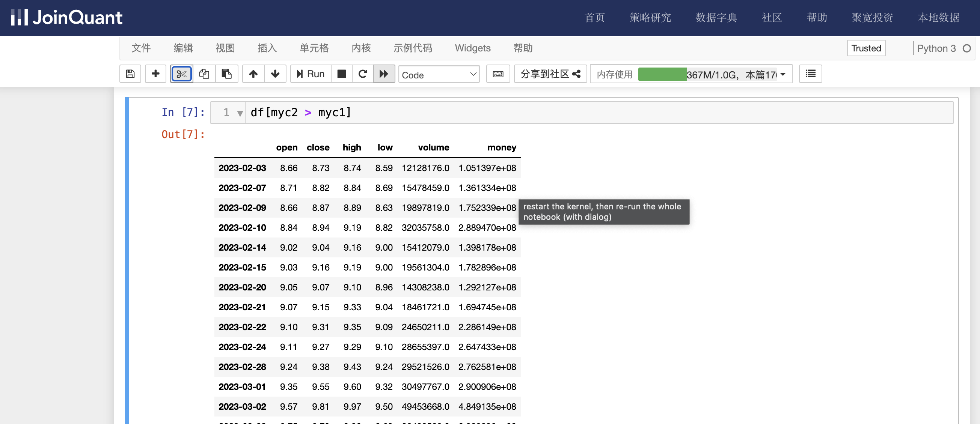
Task: Click the Out[7] output prompt
Action: pyautogui.click(x=183, y=134)
